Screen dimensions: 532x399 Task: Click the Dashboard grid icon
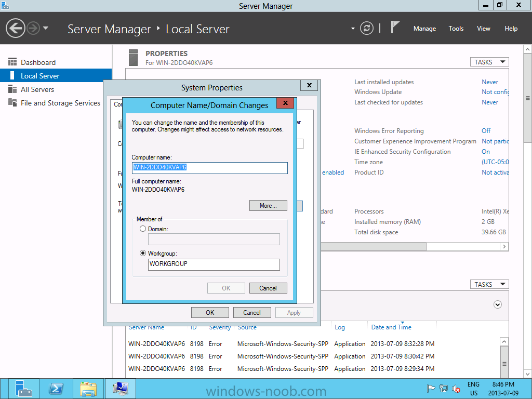point(12,62)
